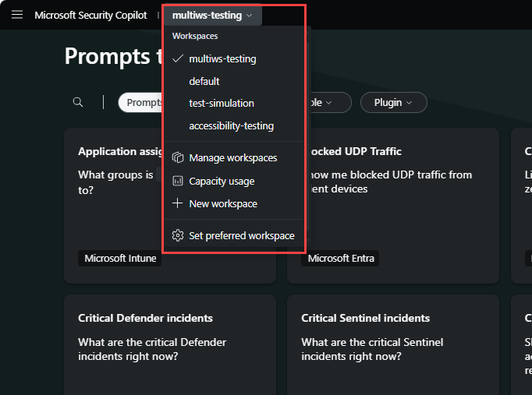Click the checkmark beside multiws-testing
This screenshot has width=532, height=395.
pyautogui.click(x=178, y=58)
